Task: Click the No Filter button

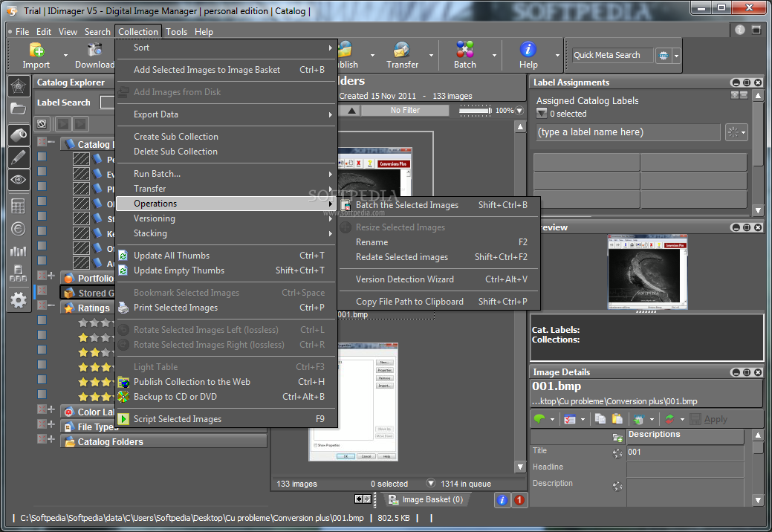Action: coord(405,111)
